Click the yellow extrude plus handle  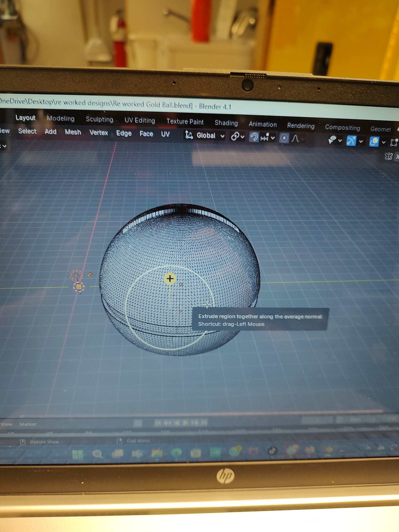[x=170, y=279]
